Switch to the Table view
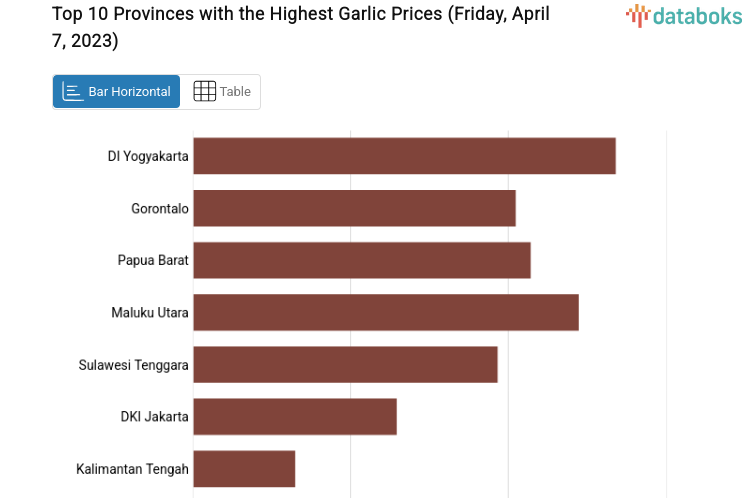 click(221, 92)
